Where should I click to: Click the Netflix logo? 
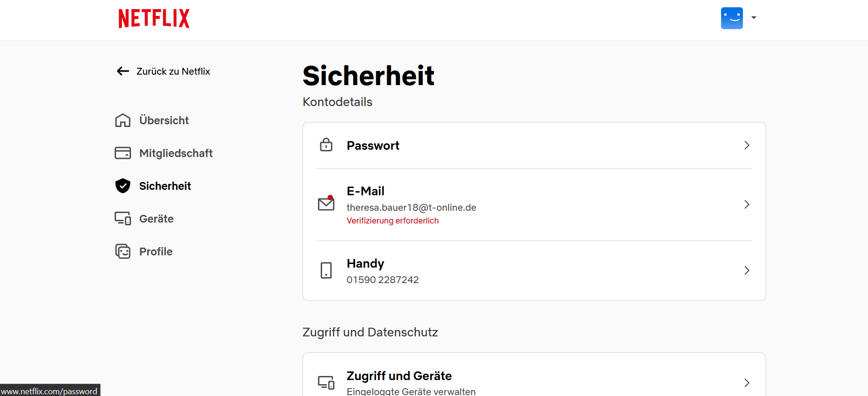point(154,19)
